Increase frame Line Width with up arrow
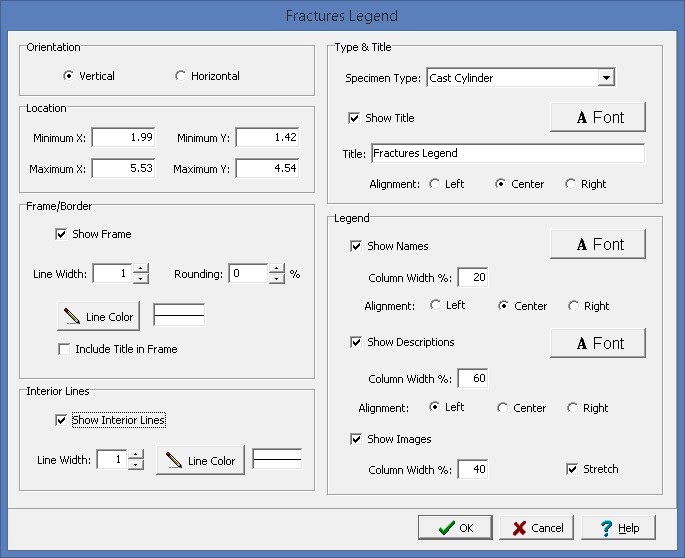 (x=141, y=269)
